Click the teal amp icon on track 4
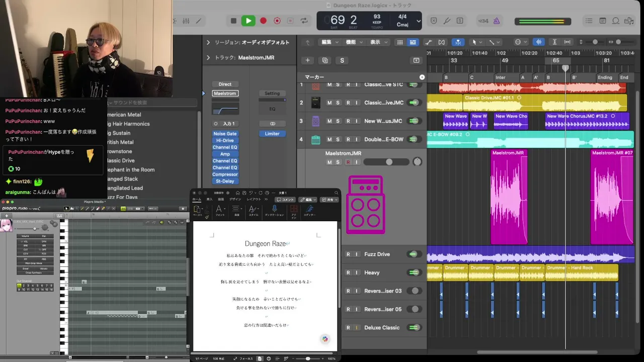 (315, 139)
